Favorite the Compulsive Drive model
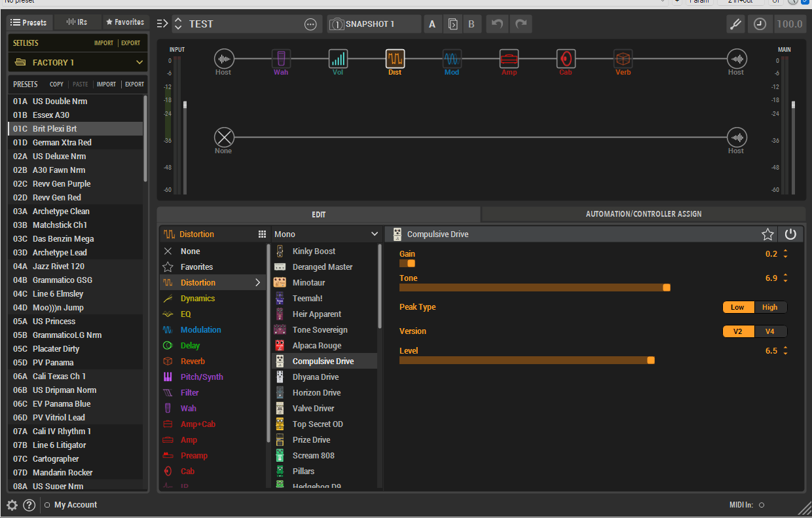 tap(767, 234)
